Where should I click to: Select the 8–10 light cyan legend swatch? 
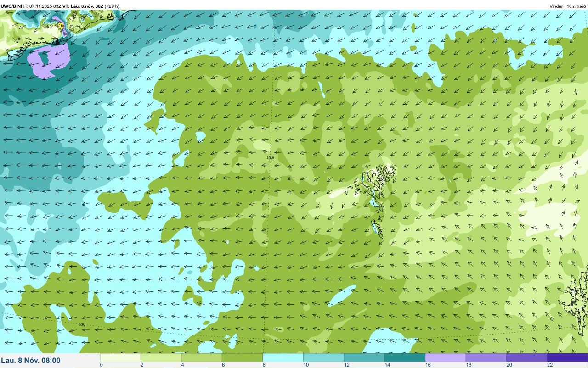283,357
